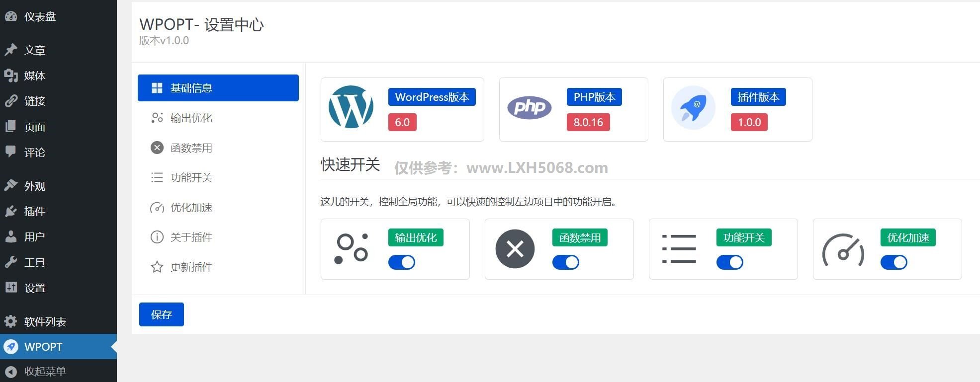Screen dimensions: 980x382
Task: Click the comment bubble icon beside 评论
Action: (11, 152)
